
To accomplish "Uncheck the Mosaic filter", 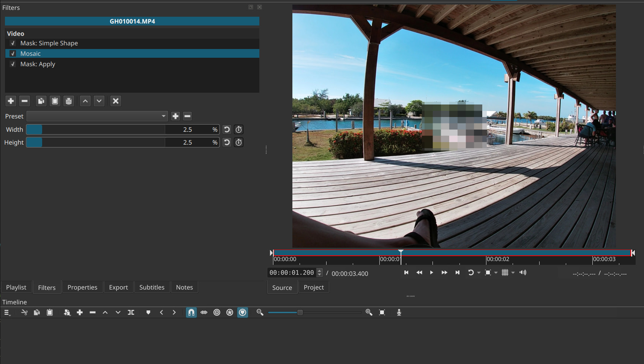I will [13, 54].
